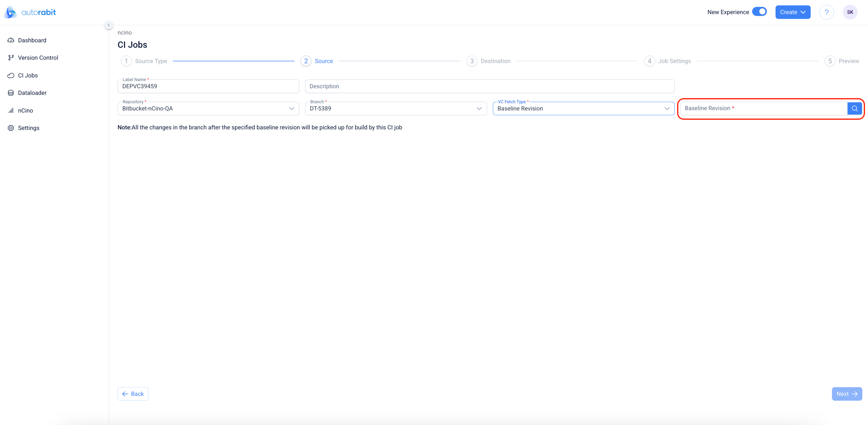Click the Version Control branch icon
This screenshot has width=868, height=425.
click(x=11, y=58)
